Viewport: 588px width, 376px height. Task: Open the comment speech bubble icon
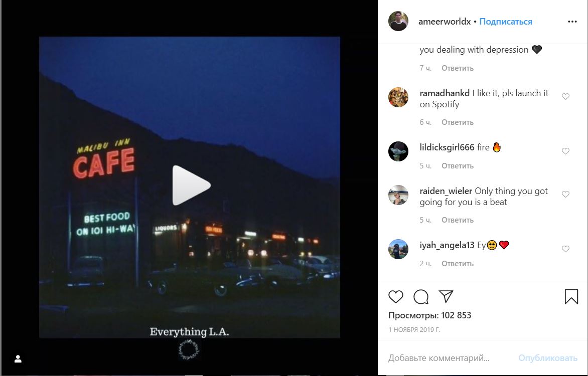tap(421, 296)
